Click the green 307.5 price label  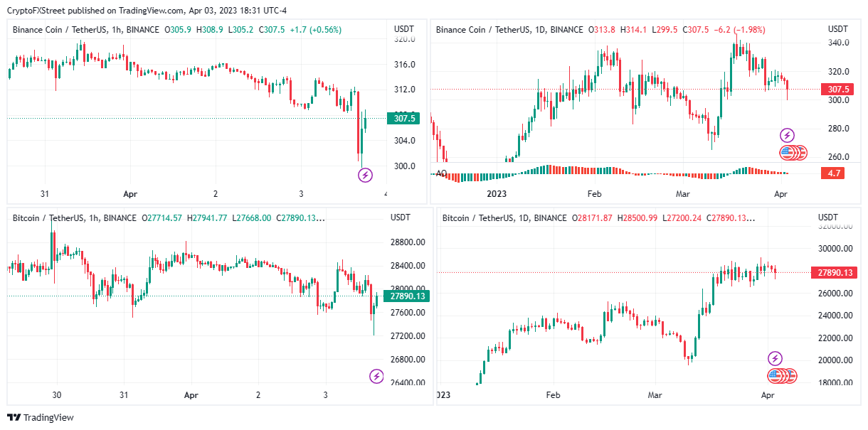coord(402,119)
